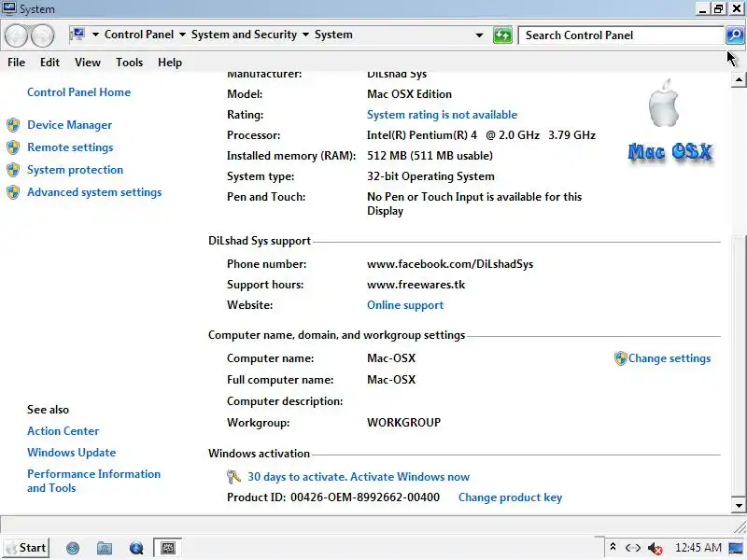747x560 pixels.
Task: Click the shield icon beside Remote settings
Action: pyautogui.click(x=13, y=147)
